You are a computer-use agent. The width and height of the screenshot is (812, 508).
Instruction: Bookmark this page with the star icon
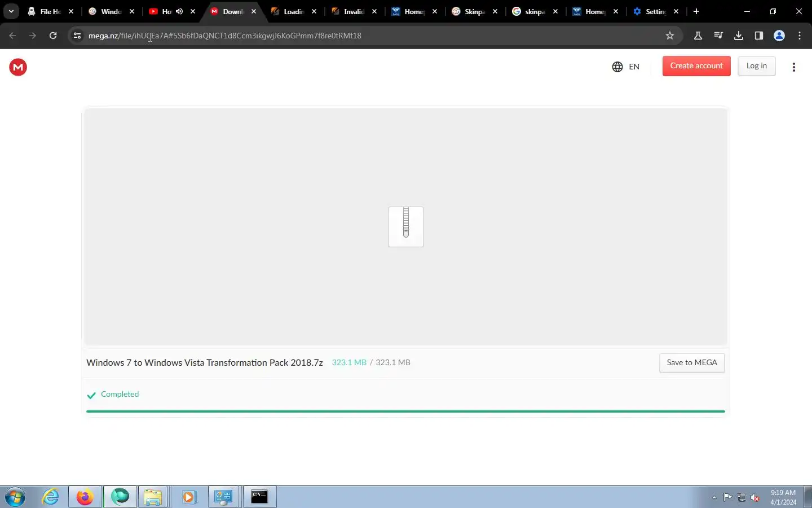tap(670, 36)
